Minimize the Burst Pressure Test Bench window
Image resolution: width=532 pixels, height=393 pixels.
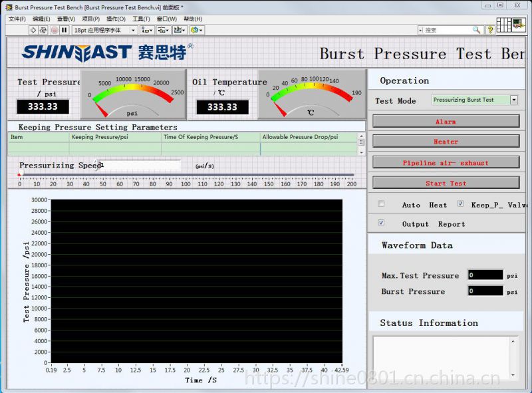pyautogui.click(x=488, y=5)
